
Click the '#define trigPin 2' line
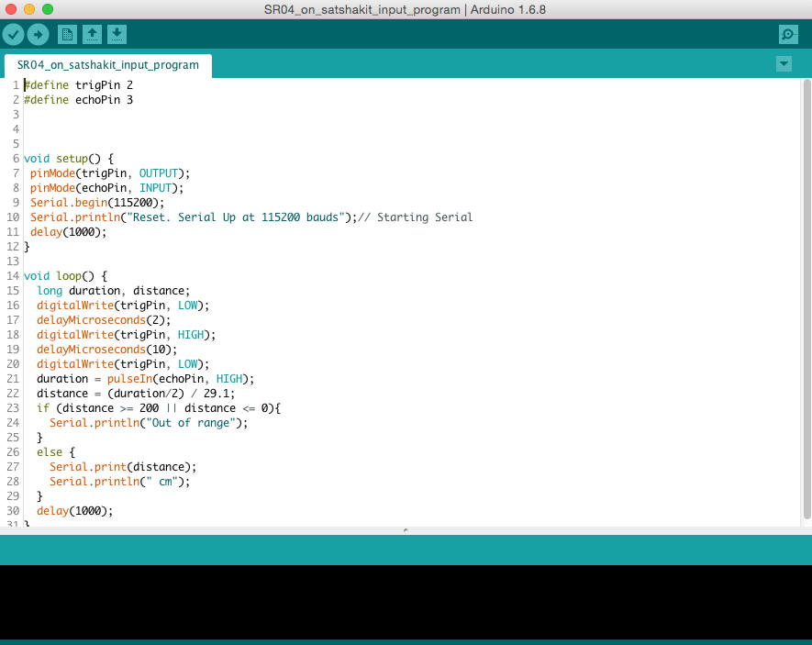[79, 85]
